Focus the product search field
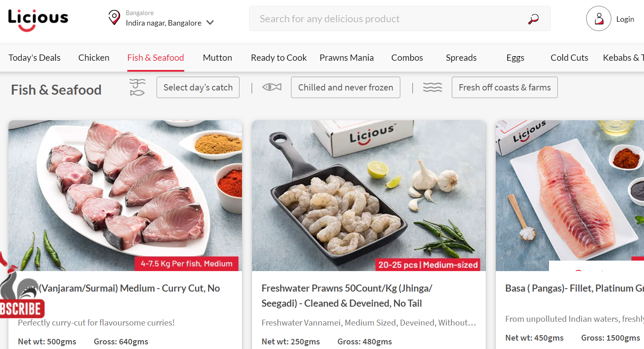The width and height of the screenshot is (644, 349). (x=385, y=19)
